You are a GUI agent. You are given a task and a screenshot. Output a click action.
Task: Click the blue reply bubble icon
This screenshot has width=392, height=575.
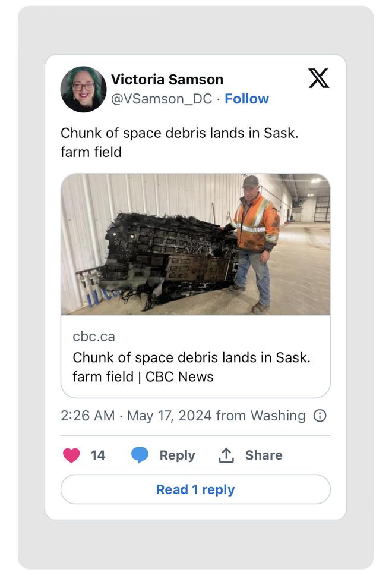[140, 455]
